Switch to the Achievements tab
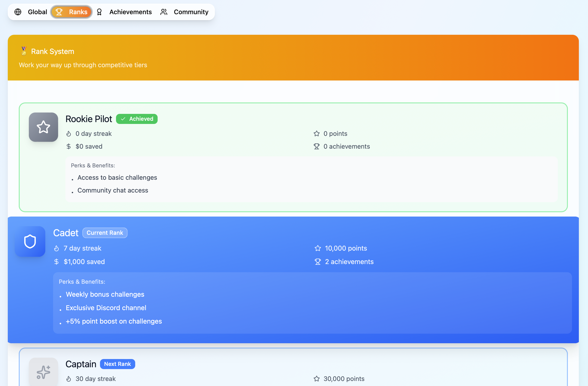 (x=130, y=12)
